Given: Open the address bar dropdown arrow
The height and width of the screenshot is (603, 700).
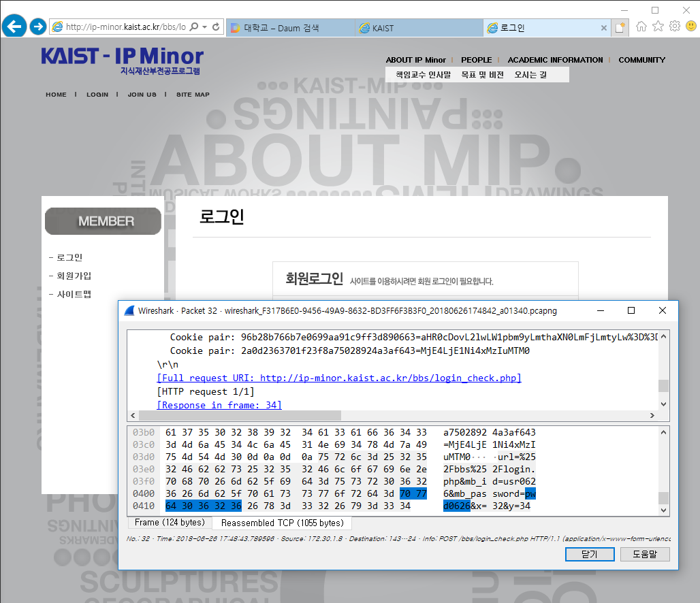Looking at the screenshot, I should 204,27.
